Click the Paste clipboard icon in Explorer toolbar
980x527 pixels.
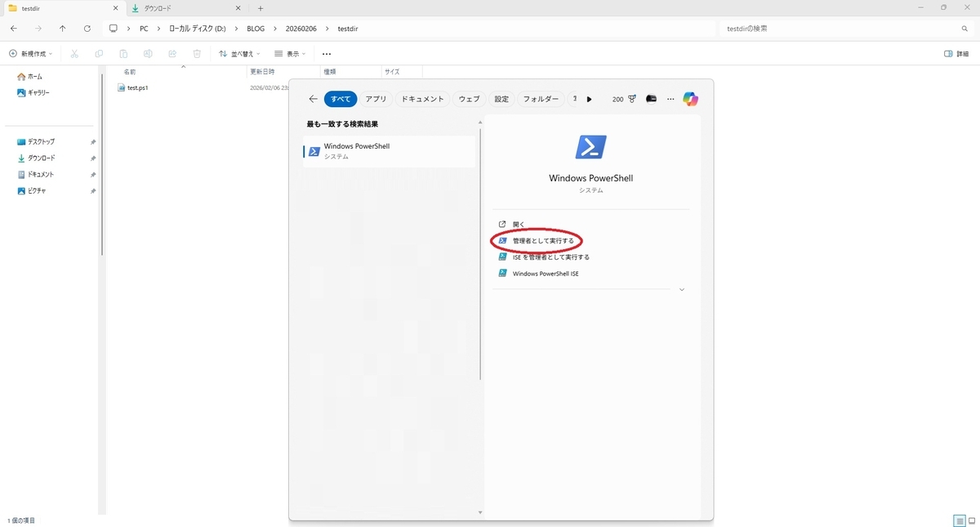[123, 54]
